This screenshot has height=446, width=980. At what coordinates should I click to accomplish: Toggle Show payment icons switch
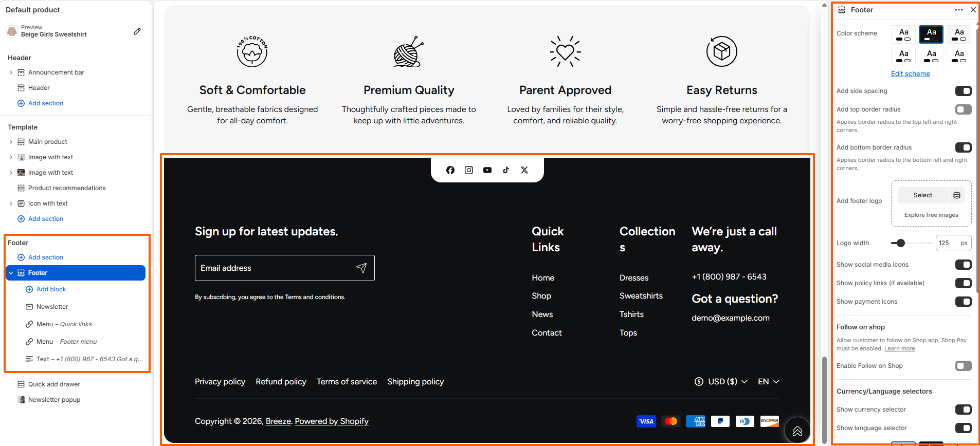coord(963,302)
